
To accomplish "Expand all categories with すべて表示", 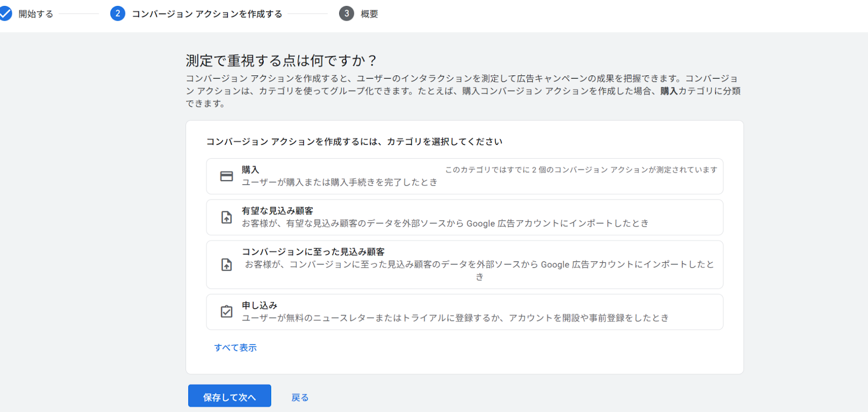I will tap(235, 347).
